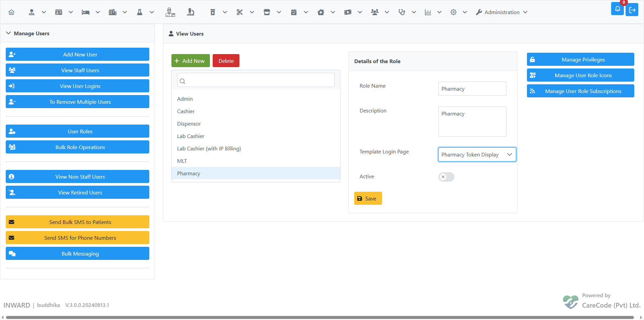Open the patient menu icon
This screenshot has width=644, height=320.
point(32,12)
